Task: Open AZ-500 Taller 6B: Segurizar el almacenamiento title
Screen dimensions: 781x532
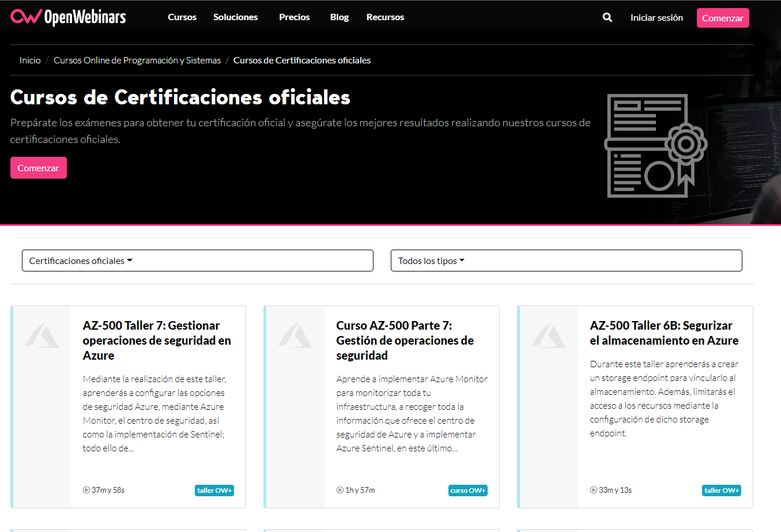Action: pyautogui.click(x=664, y=333)
